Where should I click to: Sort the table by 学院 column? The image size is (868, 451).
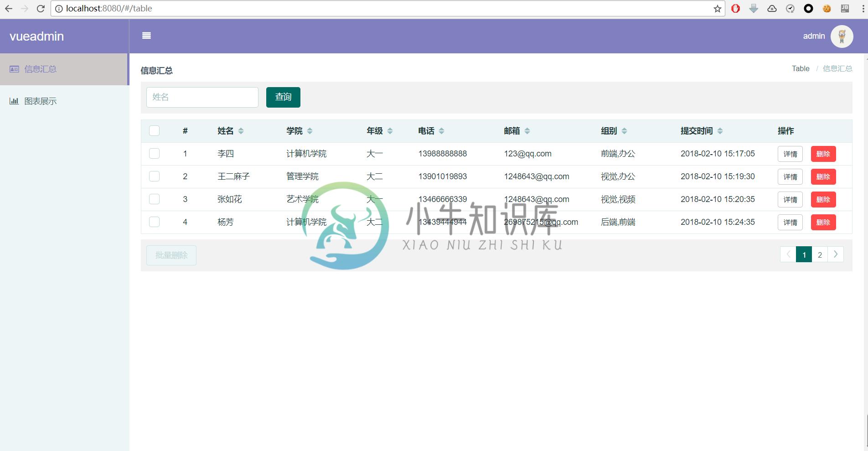[x=310, y=131]
